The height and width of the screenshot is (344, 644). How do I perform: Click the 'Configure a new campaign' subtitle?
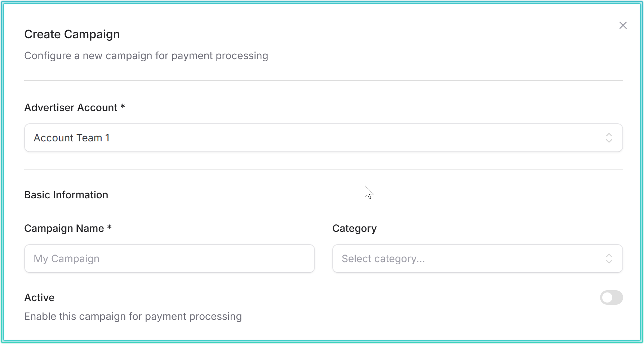click(146, 56)
